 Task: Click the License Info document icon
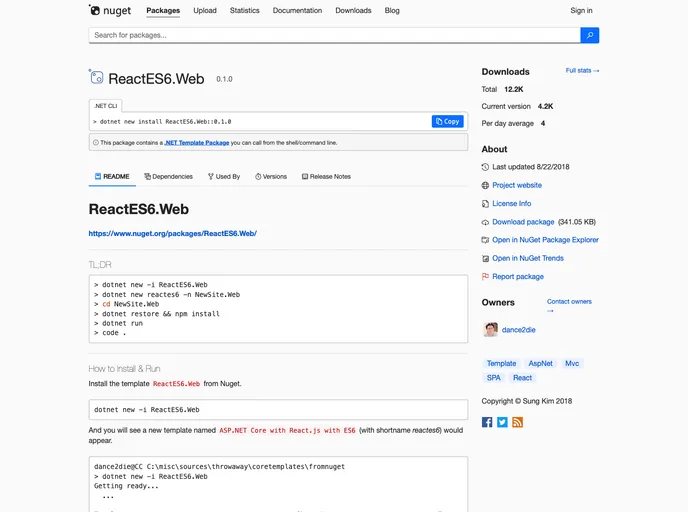485,204
